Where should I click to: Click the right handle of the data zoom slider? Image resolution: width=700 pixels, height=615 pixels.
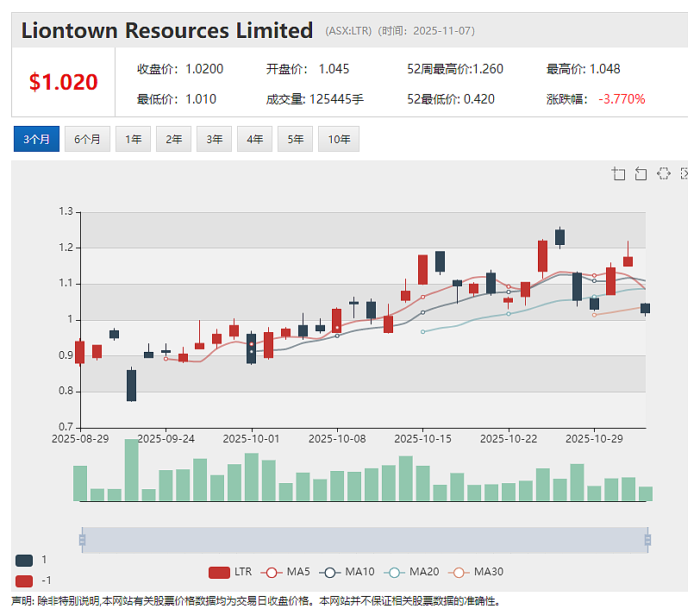point(647,540)
